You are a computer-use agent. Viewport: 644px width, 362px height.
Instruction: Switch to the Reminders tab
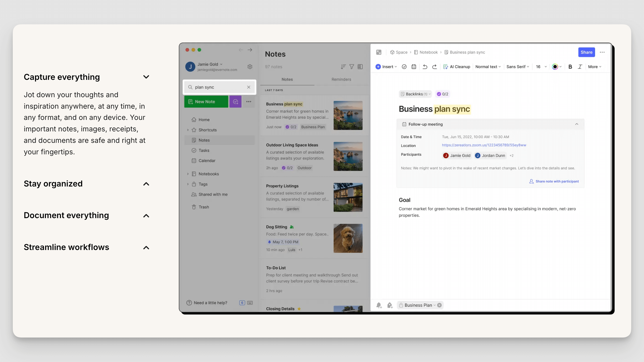(341, 79)
